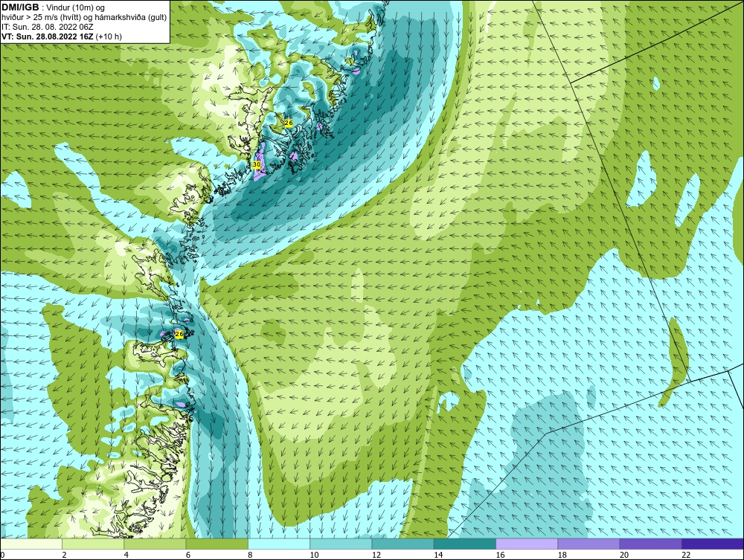Select the 16–18 m/s light lavender legend swatch
This screenshot has height=560, width=744.
527,544
